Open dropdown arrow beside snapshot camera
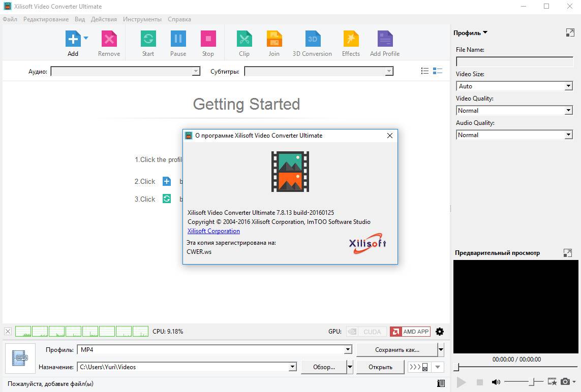581x392 pixels. [x=574, y=382]
